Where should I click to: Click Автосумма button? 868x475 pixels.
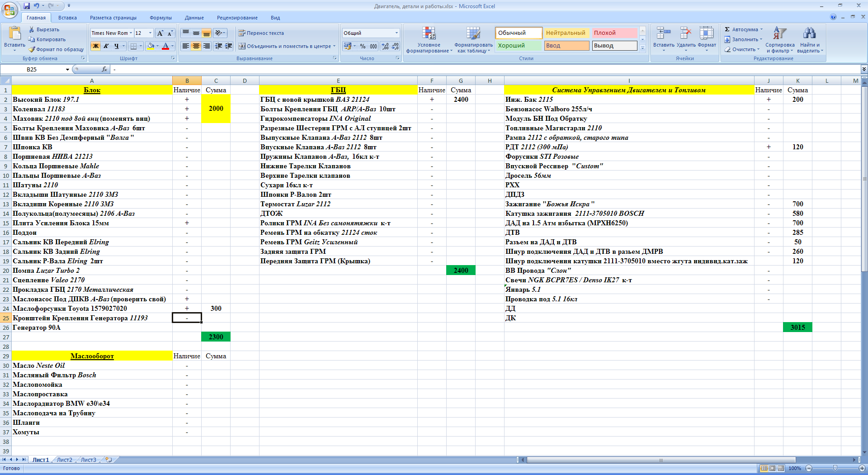(744, 29)
